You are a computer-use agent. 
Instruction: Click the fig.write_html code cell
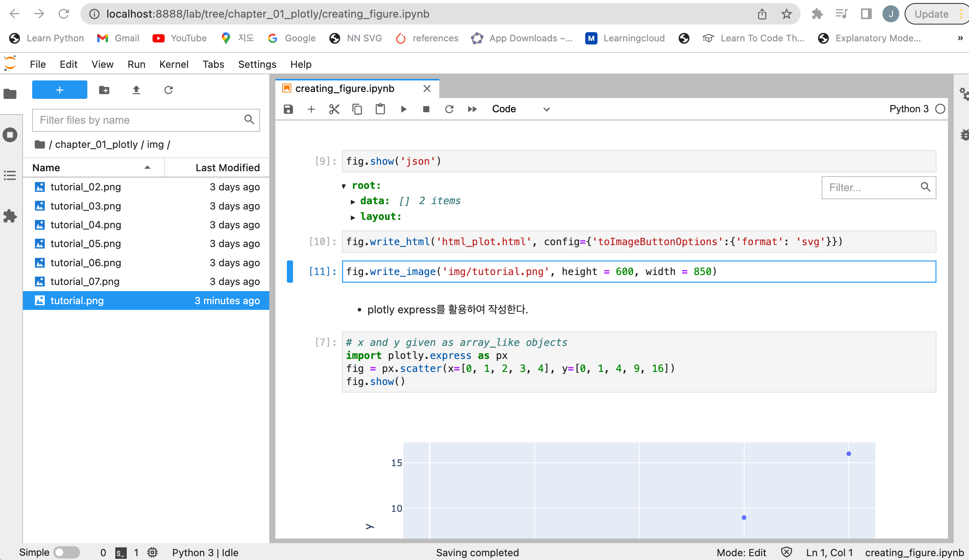pyautogui.click(x=639, y=242)
